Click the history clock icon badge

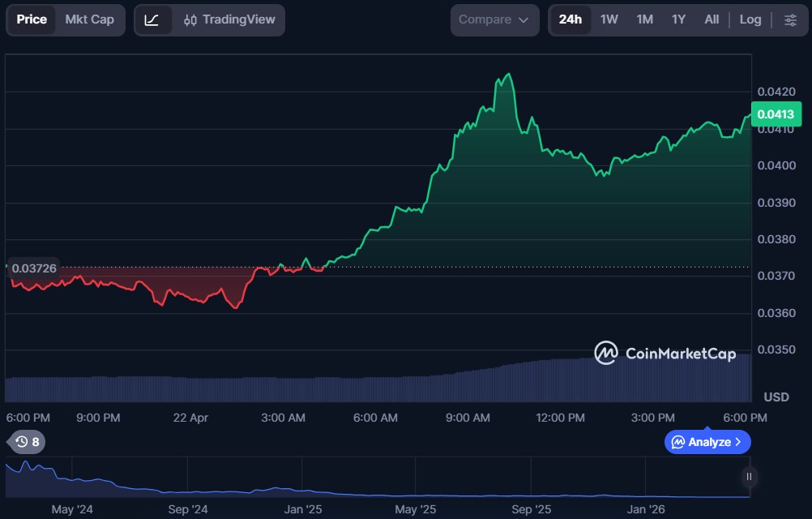(27, 442)
